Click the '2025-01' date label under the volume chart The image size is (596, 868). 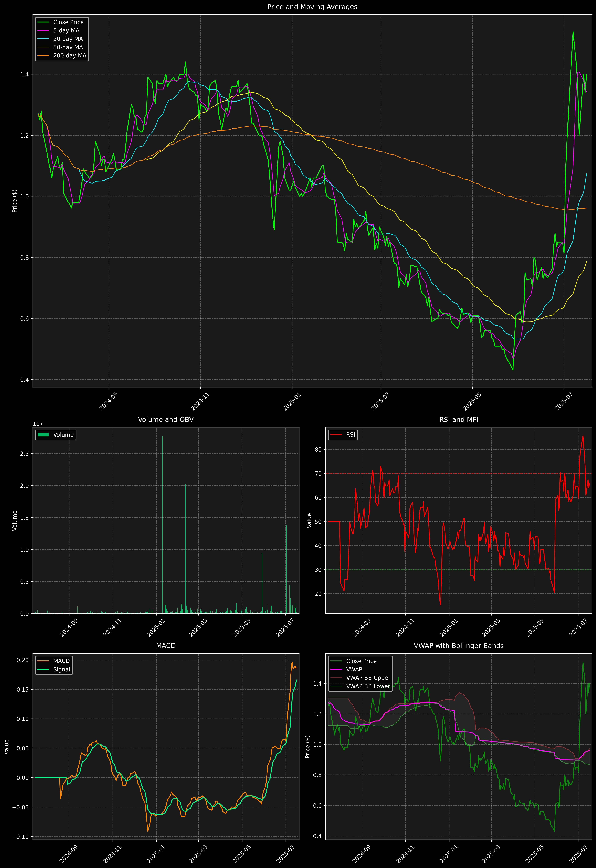click(x=156, y=628)
